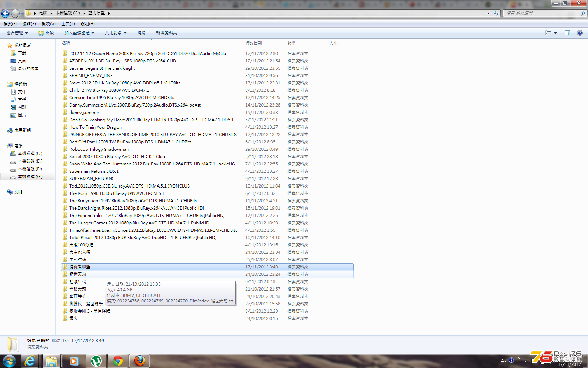Click folder icon of Robocop Trilogy Shadowman
The image size is (588, 368).
point(65,149)
